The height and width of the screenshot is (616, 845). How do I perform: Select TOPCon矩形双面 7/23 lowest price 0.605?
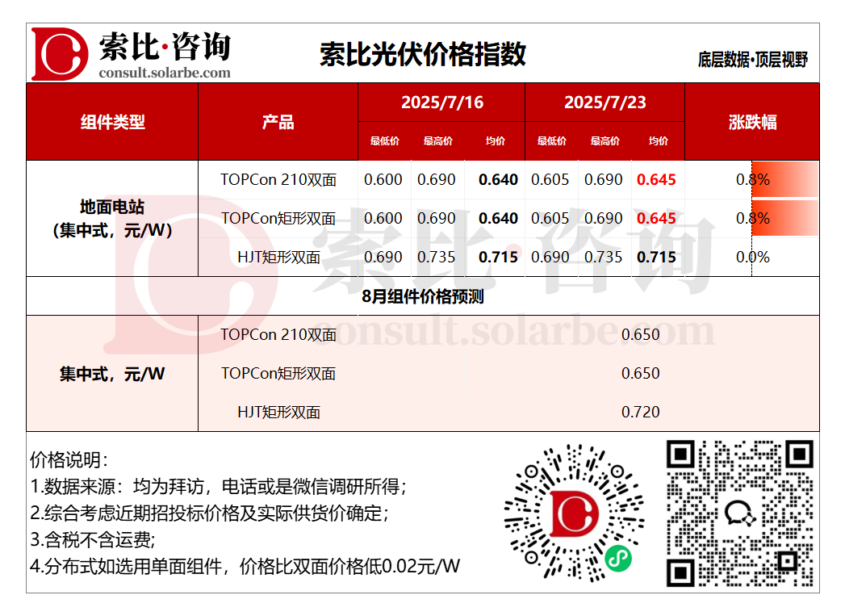pyautogui.click(x=550, y=218)
